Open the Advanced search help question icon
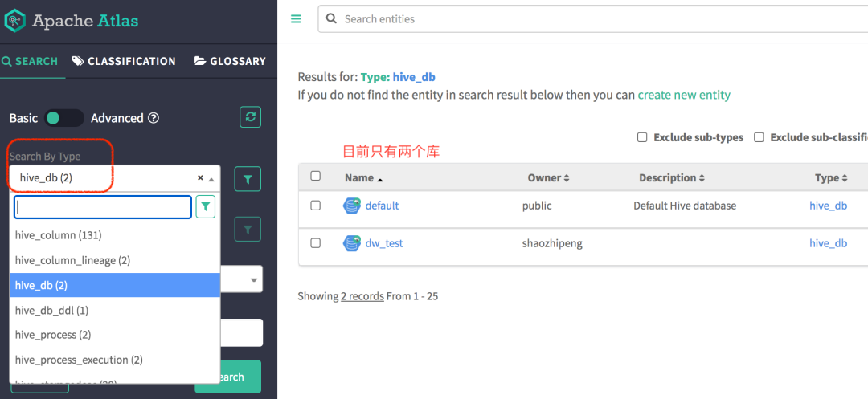 [x=154, y=118]
